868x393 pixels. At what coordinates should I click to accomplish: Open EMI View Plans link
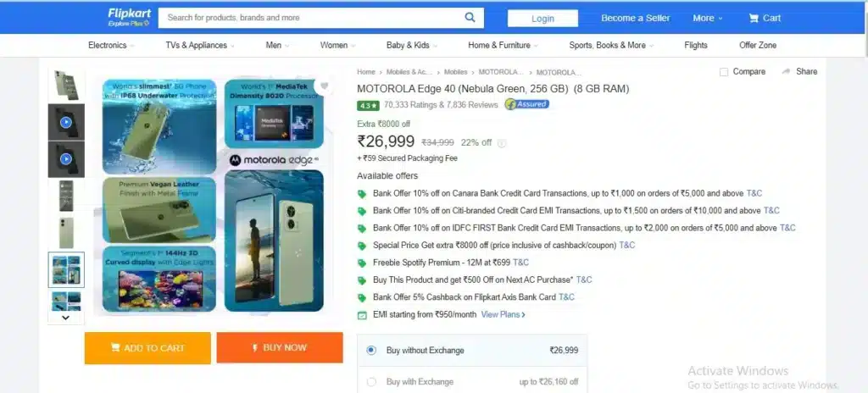tap(504, 314)
